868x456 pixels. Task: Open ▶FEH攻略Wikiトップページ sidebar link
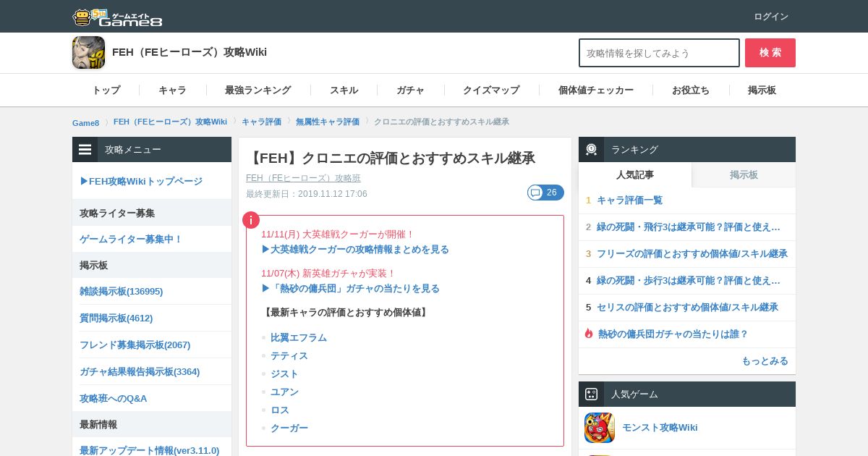click(x=141, y=181)
